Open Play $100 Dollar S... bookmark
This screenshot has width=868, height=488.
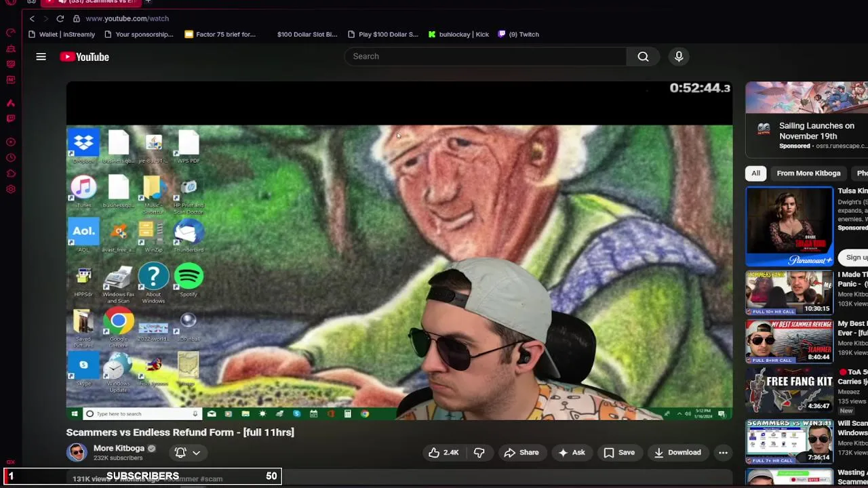pyautogui.click(x=382, y=34)
